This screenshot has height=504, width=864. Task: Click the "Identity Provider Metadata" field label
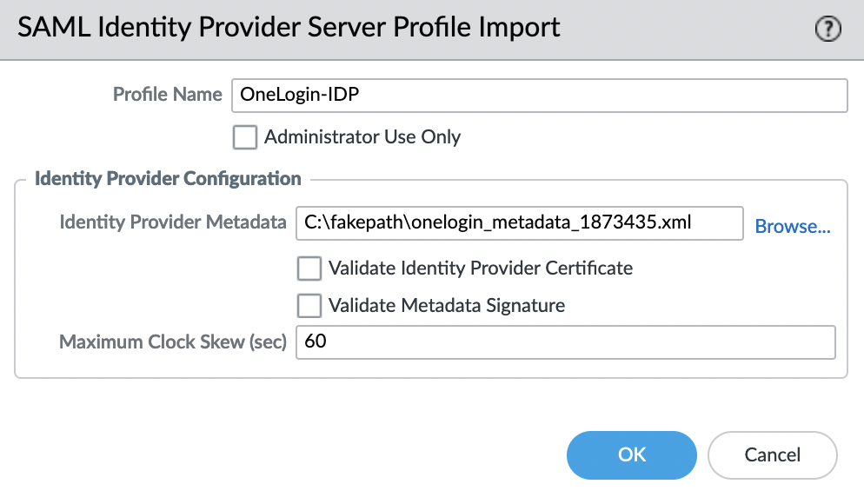(173, 222)
